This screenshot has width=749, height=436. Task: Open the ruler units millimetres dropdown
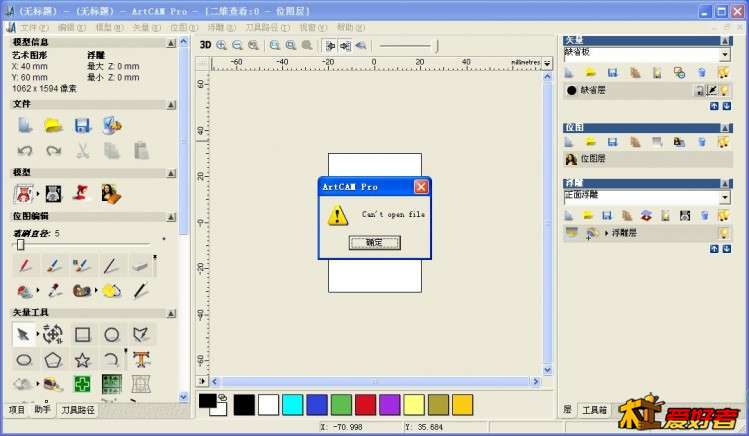tap(547, 63)
